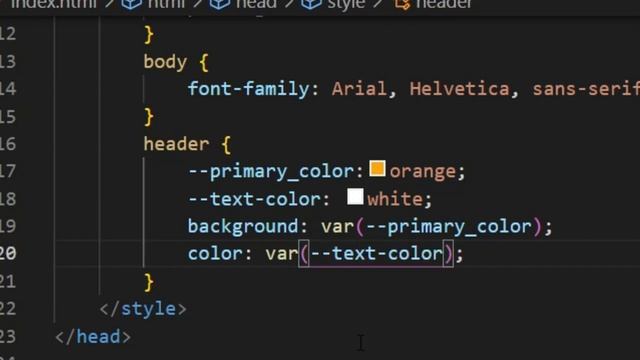Click the '--text-color' declaration on line 18

point(254,199)
